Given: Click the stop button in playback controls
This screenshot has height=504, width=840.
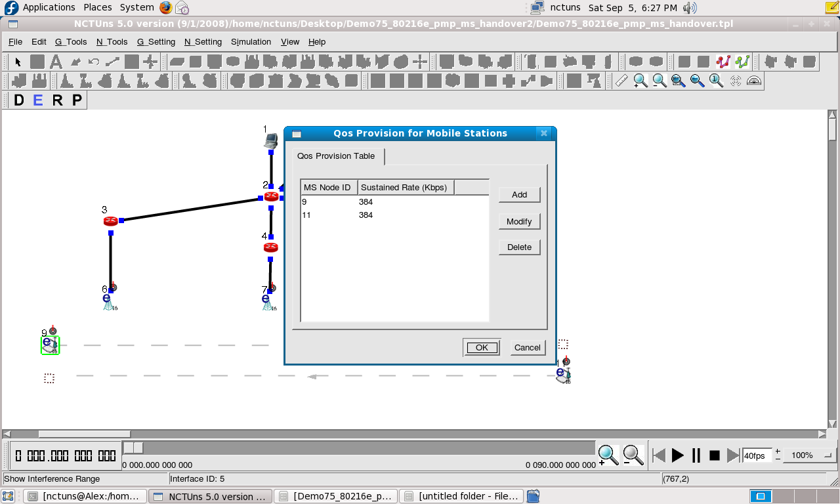Looking at the screenshot, I should [x=715, y=455].
